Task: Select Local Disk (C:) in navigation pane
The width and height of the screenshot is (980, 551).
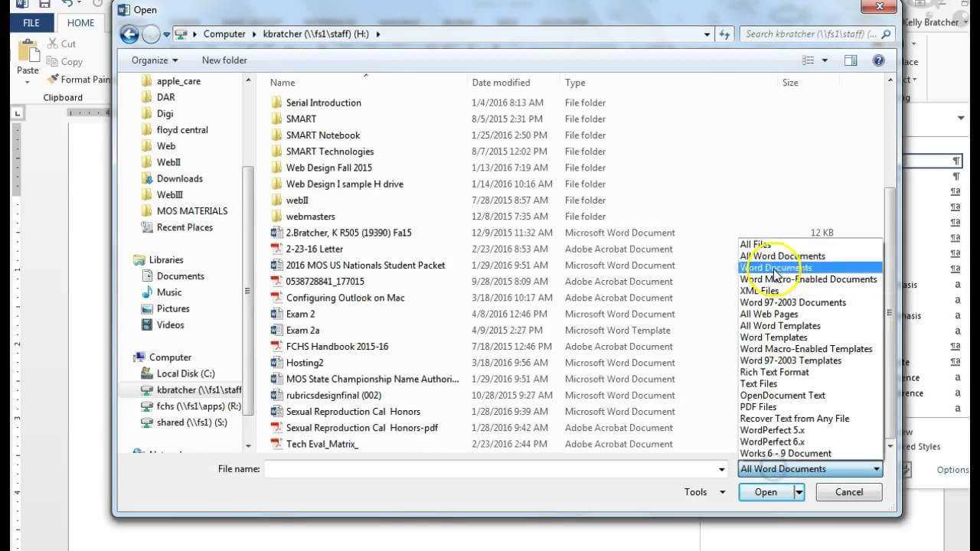Action: tap(185, 373)
